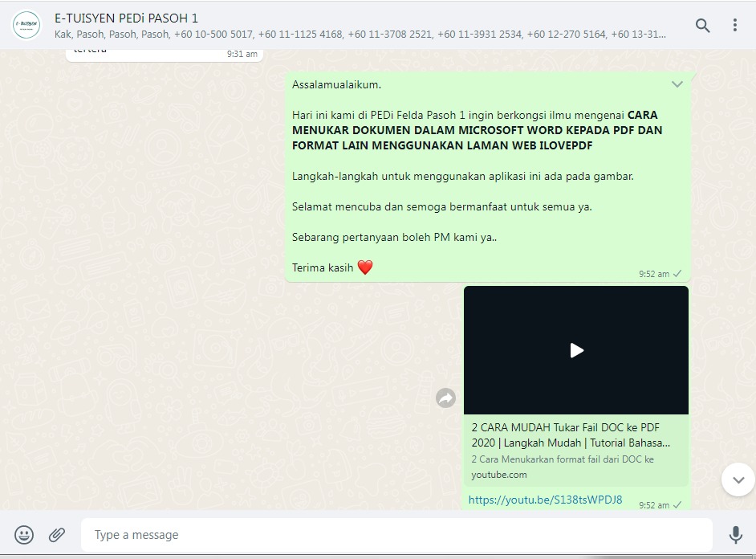Viewport: 756px width, 559px height.
Task: Search messages with the magnifier icon
Action: tap(702, 25)
